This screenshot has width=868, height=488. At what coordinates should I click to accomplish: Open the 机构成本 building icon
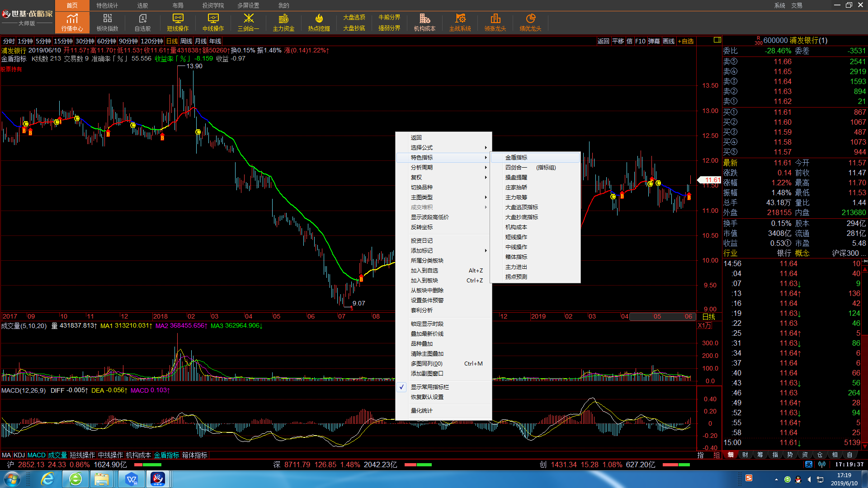pyautogui.click(x=425, y=22)
